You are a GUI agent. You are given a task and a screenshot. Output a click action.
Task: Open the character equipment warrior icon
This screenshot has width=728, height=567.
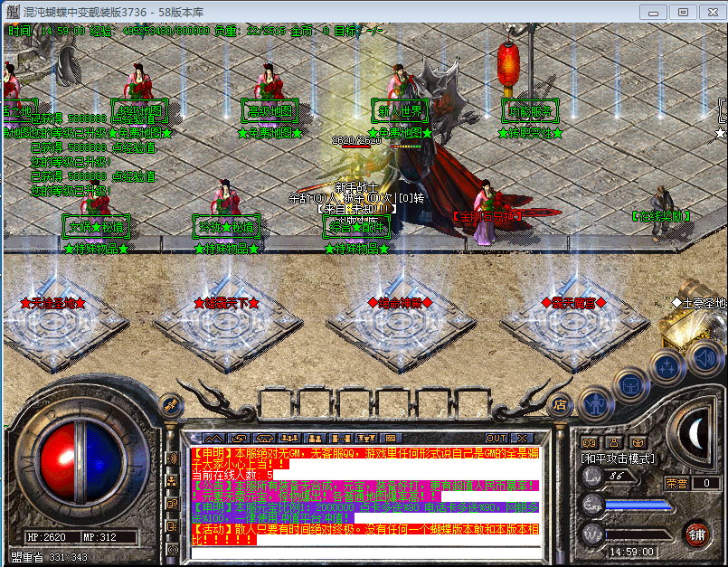596,405
